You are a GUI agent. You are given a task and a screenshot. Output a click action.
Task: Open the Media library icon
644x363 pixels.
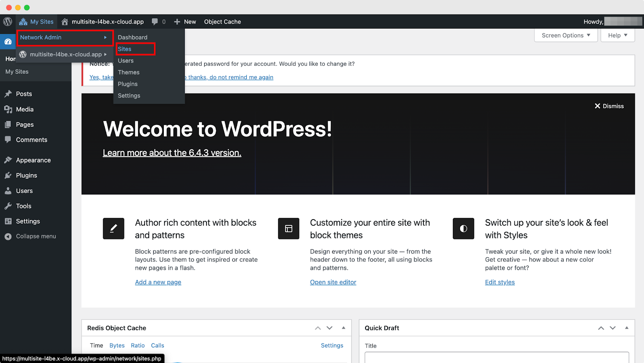pyautogui.click(x=9, y=109)
